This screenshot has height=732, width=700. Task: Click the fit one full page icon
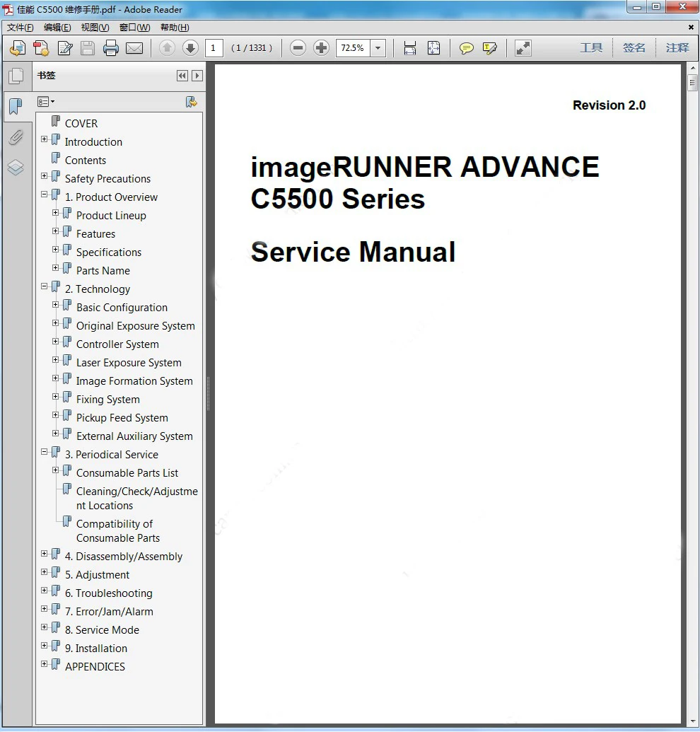coord(433,47)
